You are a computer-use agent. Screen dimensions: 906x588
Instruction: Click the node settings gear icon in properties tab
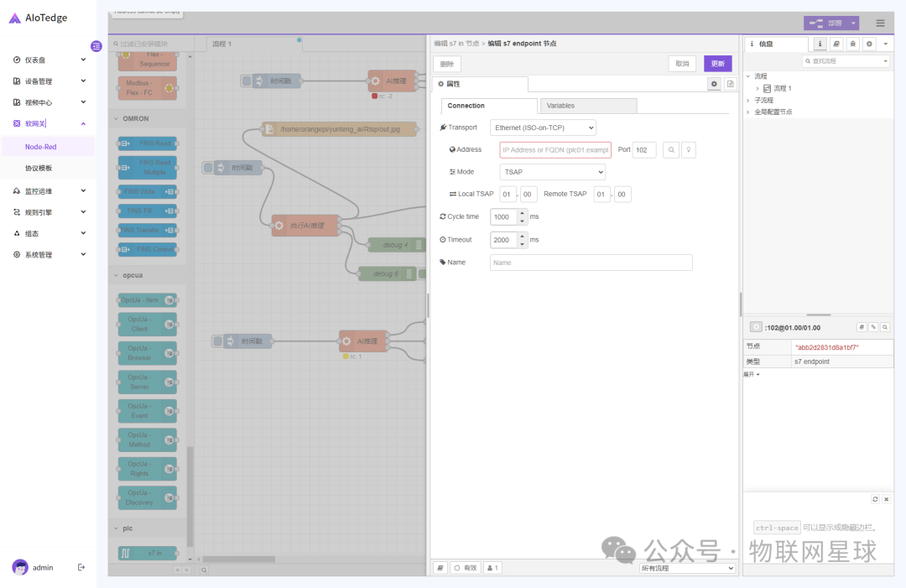click(x=714, y=84)
